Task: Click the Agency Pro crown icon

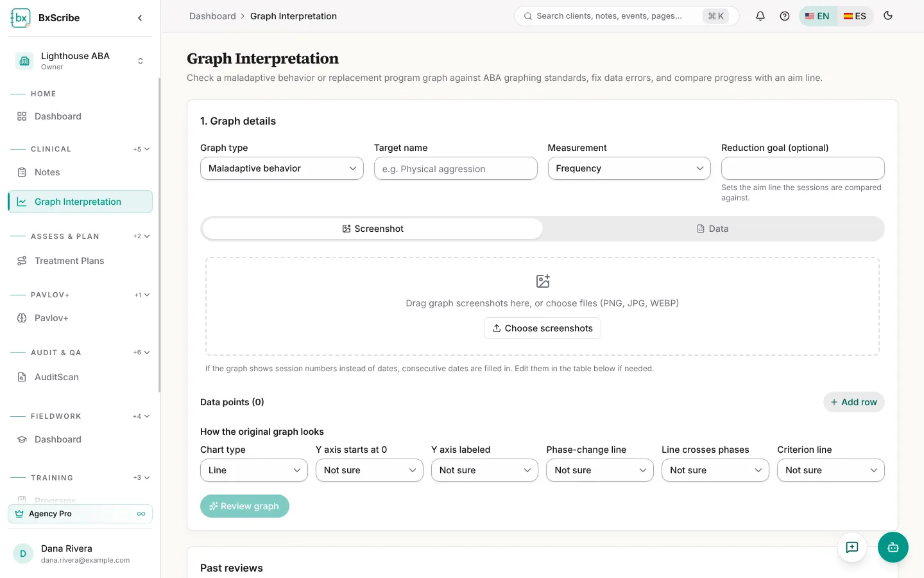Action: (19, 514)
